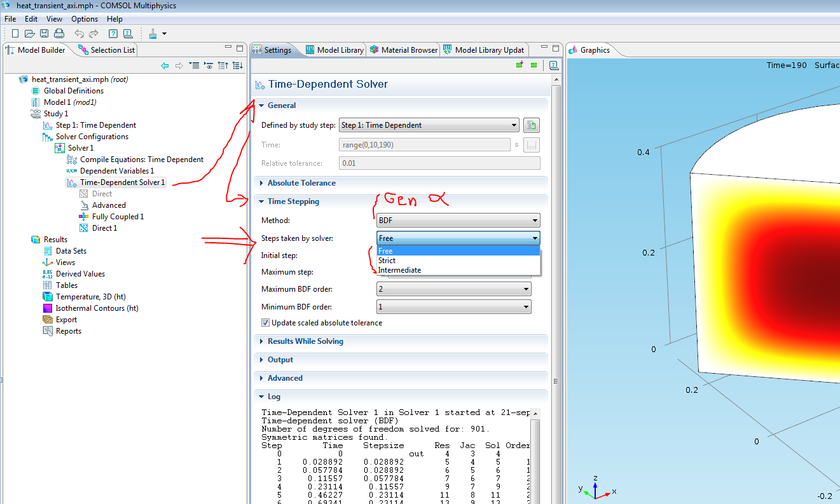The image size is (840, 504).
Task: Click the blue back arrow in Model Builder
Action: point(165,65)
